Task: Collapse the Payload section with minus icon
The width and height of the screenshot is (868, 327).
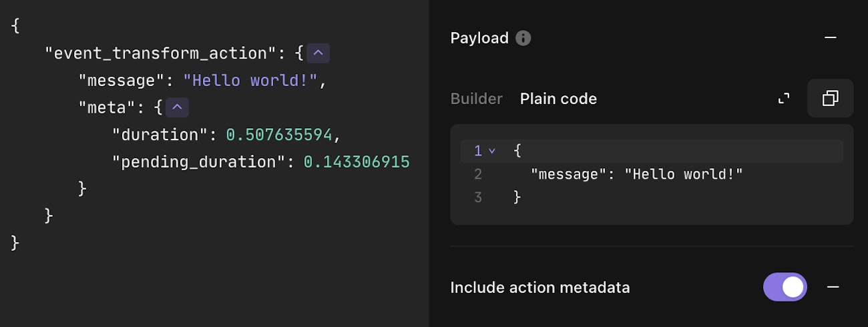Action: coord(830,38)
